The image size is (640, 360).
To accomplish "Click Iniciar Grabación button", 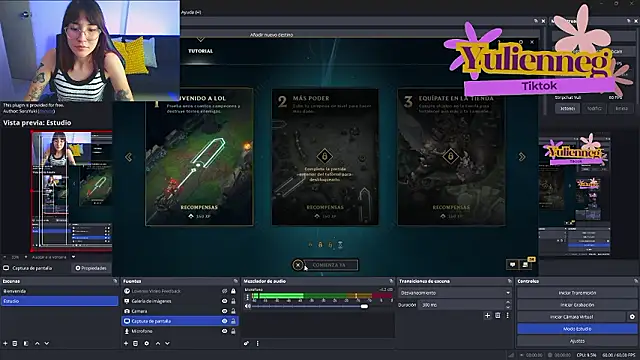I will coord(577,305).
